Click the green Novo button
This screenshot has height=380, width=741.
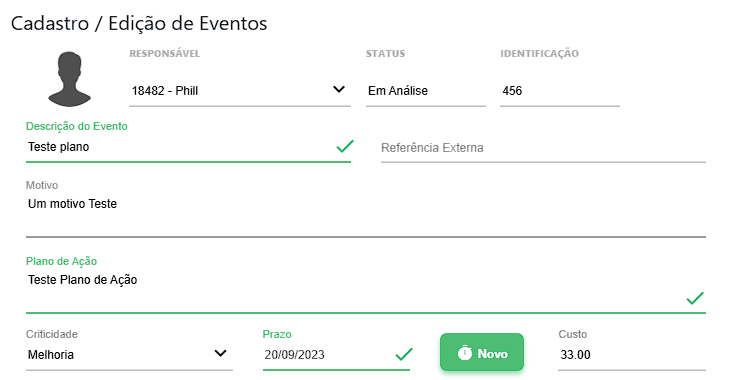tap(482, 353)
